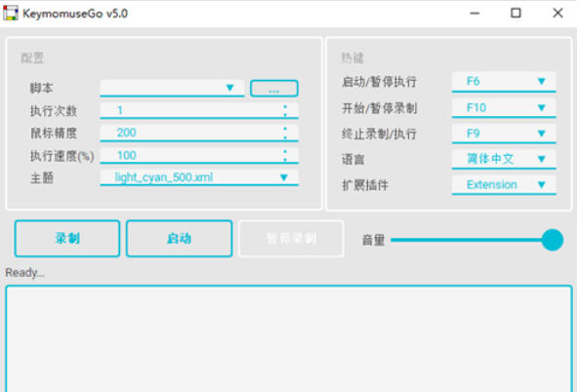This screenshot has width=577, height=392.
Task: Click the 执行次数 spinner arrows
Action: coord(285,110)
